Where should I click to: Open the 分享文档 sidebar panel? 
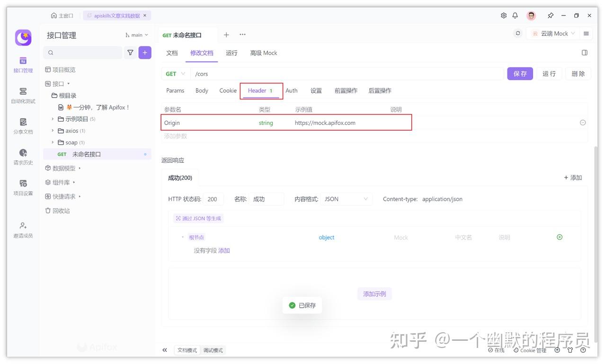pos(22,126)
